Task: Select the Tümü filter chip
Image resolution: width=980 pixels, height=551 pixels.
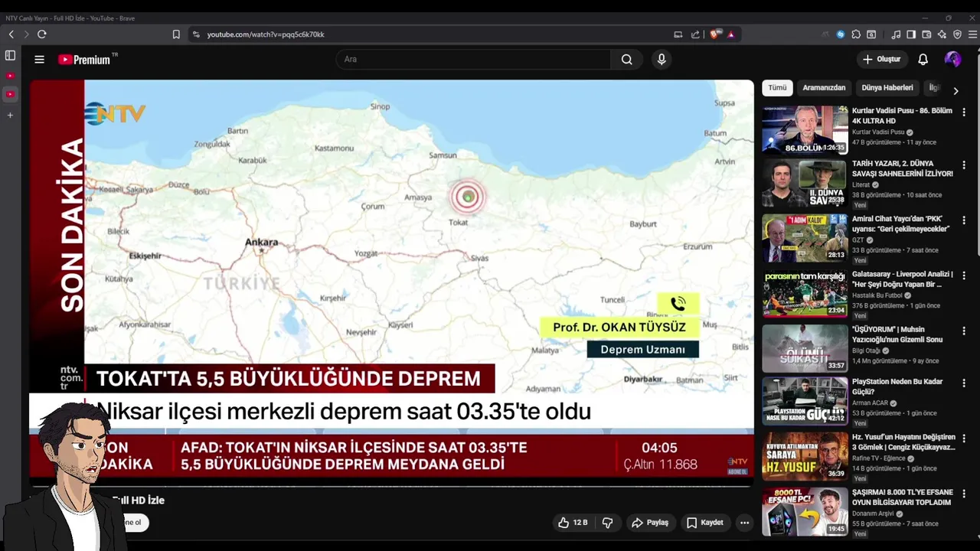Action: pos(777,88)
